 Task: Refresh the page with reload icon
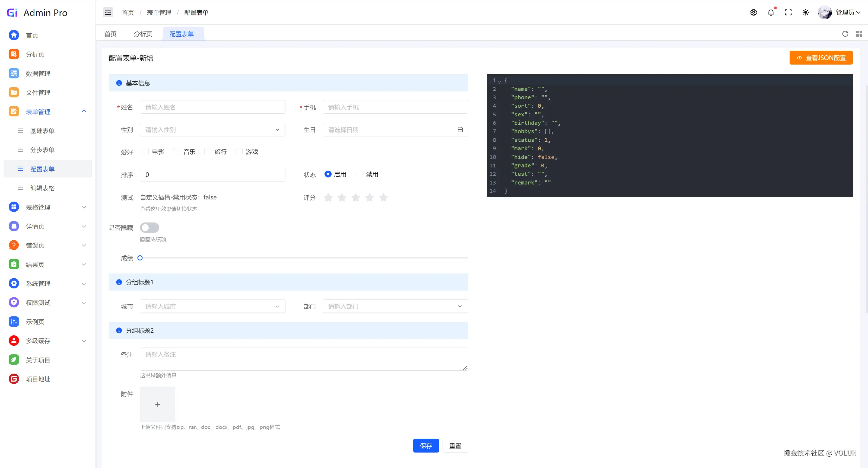845,34
